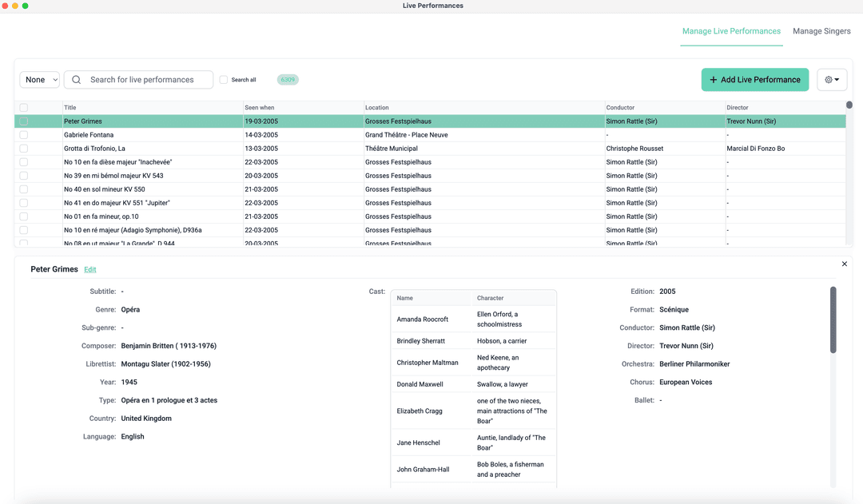Select the Manage Live Performances tab

click(x=731, y=31)
